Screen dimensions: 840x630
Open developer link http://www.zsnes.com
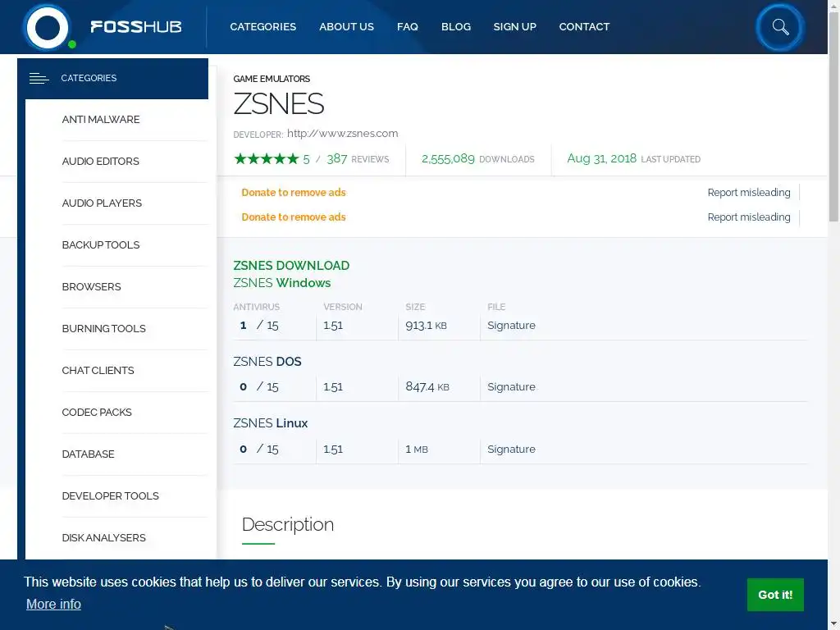click(342, 134)
